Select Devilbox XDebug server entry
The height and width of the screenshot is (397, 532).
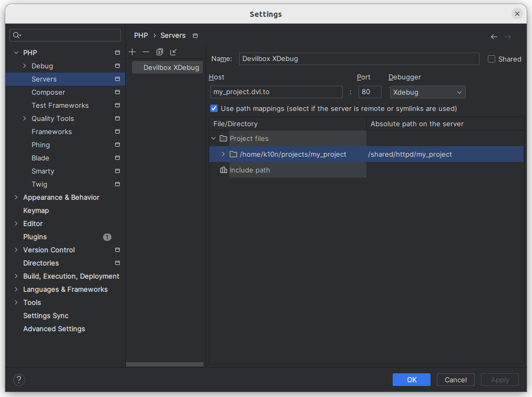click(171, 67)
